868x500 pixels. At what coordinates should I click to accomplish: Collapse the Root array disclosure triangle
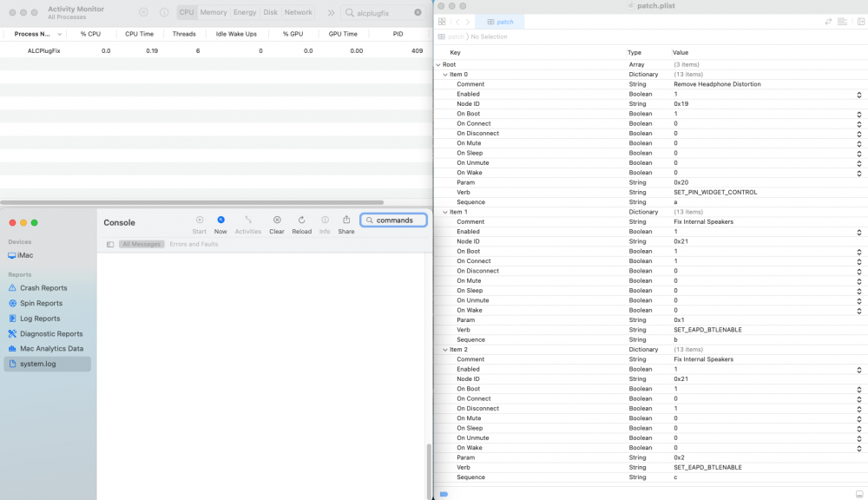438,65
